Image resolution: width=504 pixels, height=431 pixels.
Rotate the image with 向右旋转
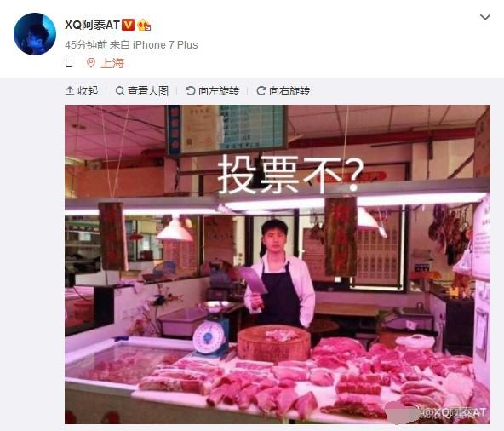pyautogui.click(x=289, y=91)
